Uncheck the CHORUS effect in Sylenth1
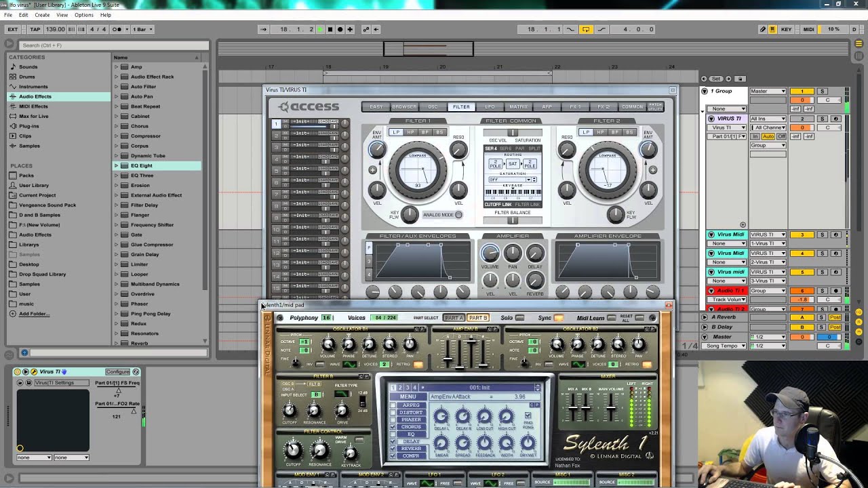The height and width of the screenshot is (488, 868). [393, 427]
